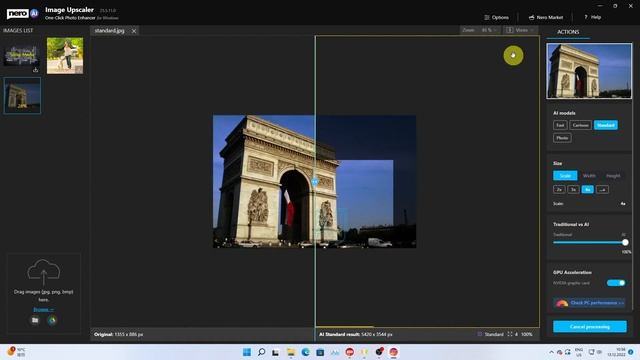Open the View mode dropdown
The image size is (640, 360).
pos(520,30)
